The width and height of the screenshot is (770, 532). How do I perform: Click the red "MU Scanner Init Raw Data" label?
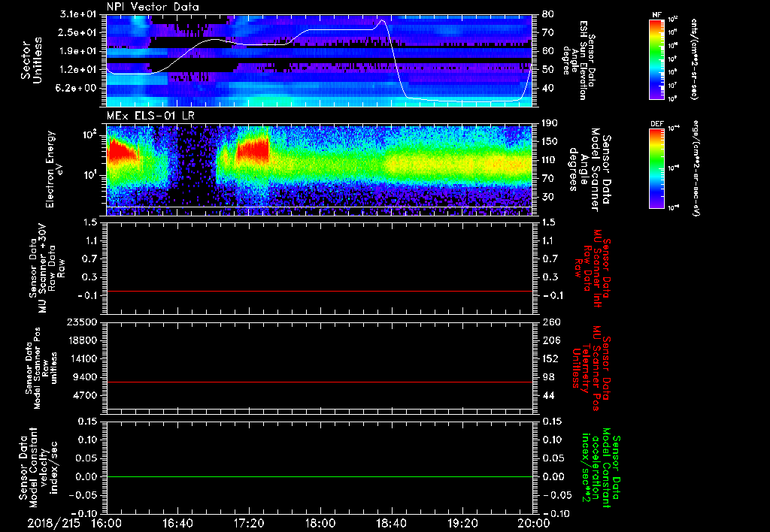[593, 268]
